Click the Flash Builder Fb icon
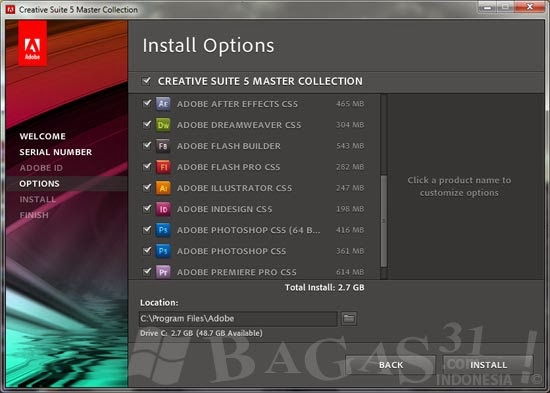The height and width of the screenshot is (393, 550). (x=163, y=146)
